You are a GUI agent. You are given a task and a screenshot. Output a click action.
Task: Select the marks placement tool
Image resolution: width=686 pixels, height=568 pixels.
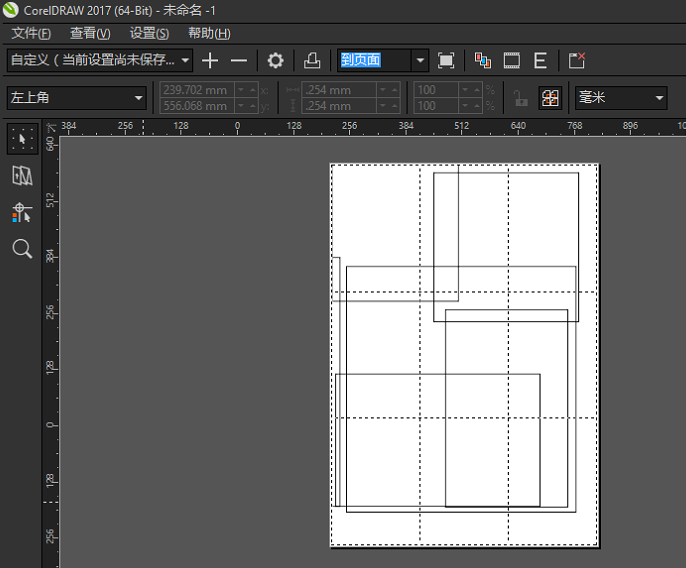tap(22, 212)
